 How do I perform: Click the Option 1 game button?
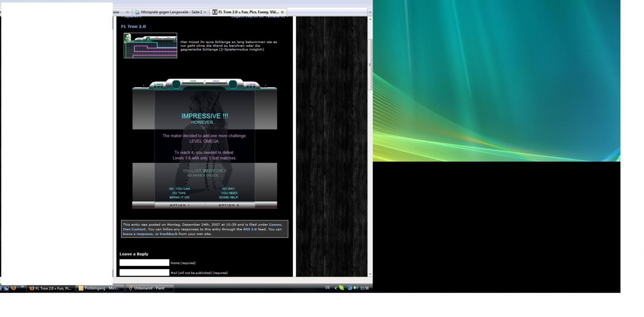pyautogui.click(x=180, y=205)
